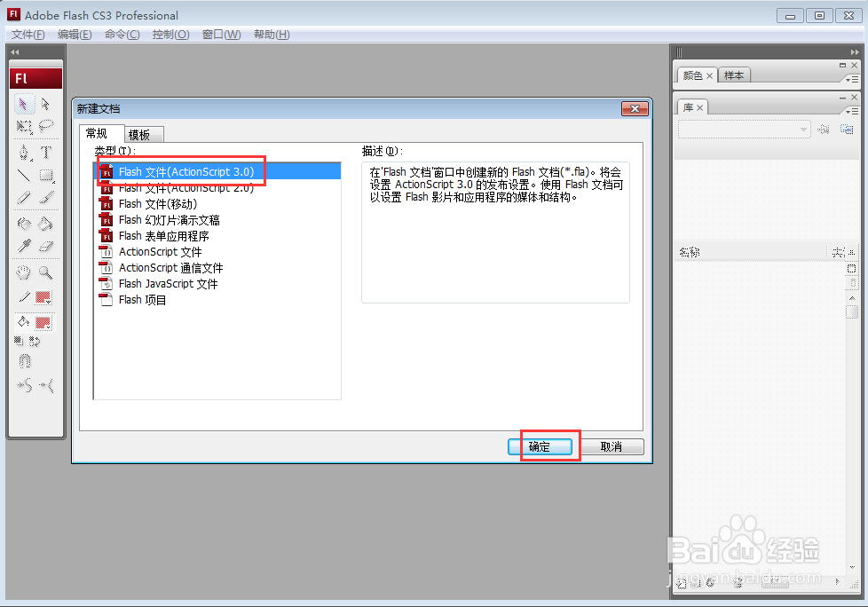Click the new library panel icon
The height and width of the screenshot is (607, 868).
pos(847,130)
